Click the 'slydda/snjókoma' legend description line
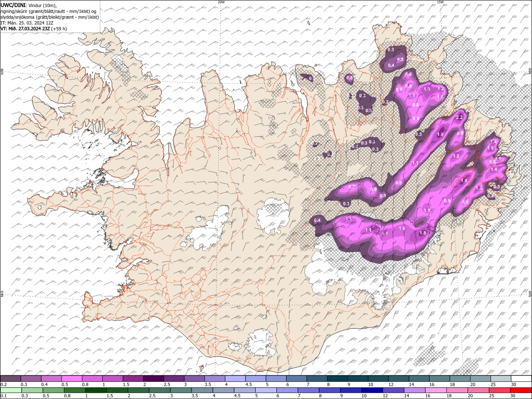 click(50, 17)
